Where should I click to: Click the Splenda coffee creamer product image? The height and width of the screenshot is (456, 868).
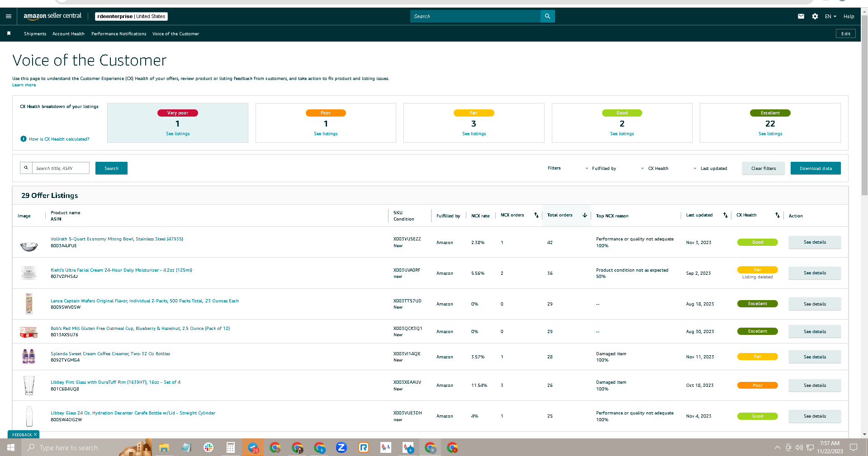(29, 357)
